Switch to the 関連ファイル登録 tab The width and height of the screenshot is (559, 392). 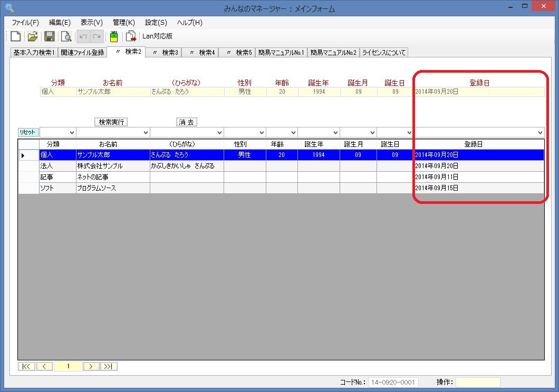pos(82,53)
